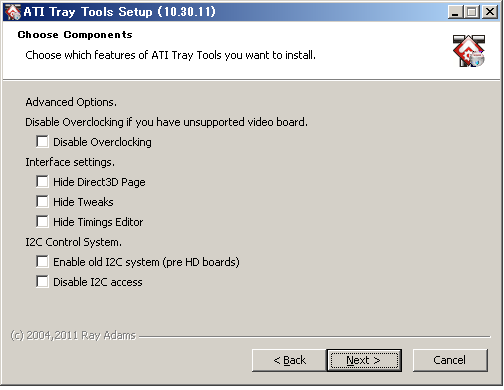Go back with the Back button
Image resolution: width=504 pixels, height=390 pixels.
click(x=289, y=360)
